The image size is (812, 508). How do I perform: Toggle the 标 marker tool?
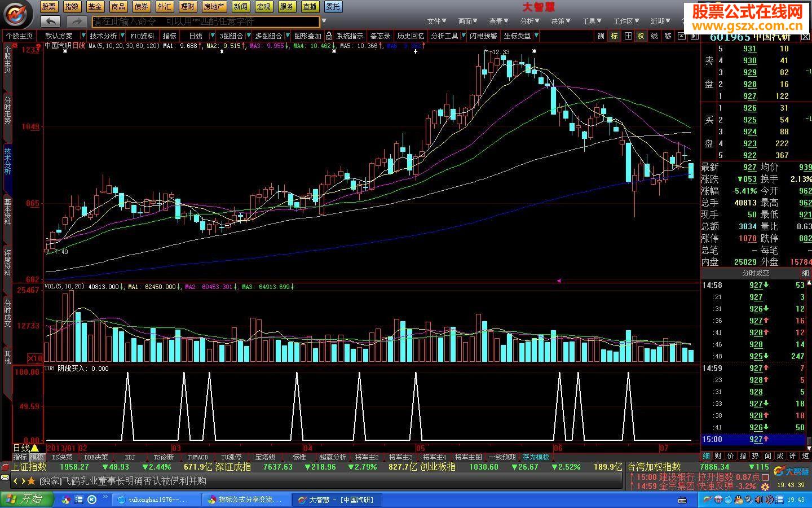pos(614,36)
